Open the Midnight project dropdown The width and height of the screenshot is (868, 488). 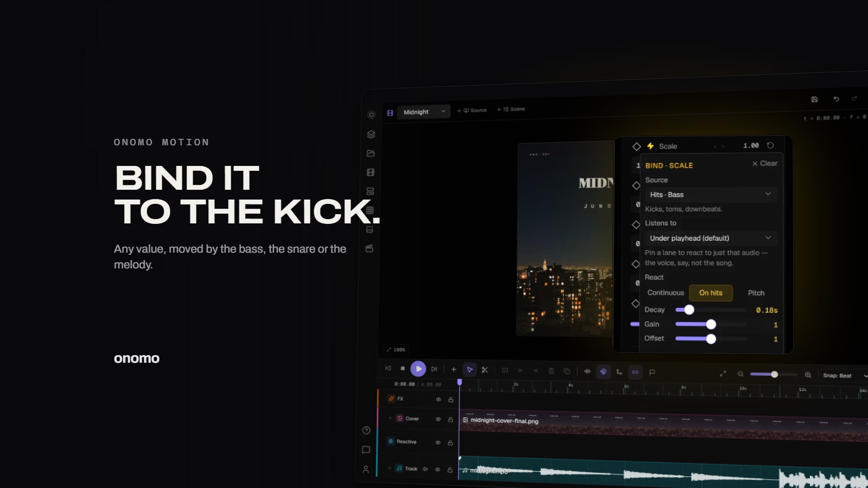[424, 112]
